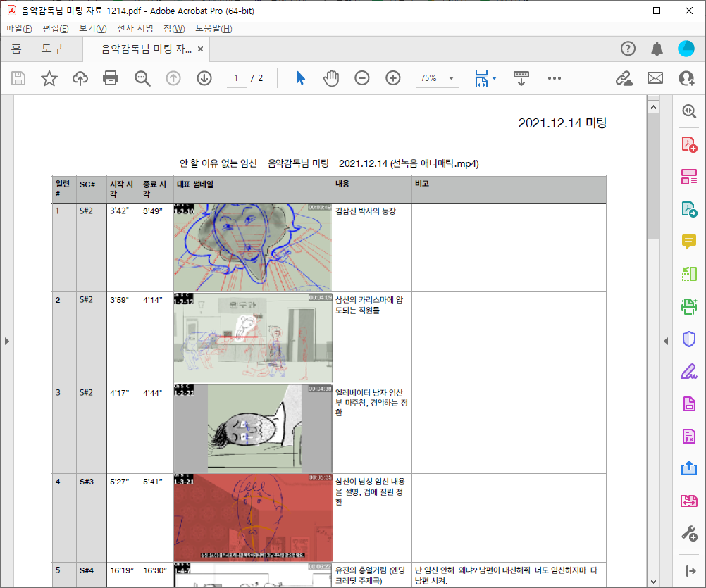Zoom in with plus button
This screenshot has height=588, width=706.
click(393, 78)
